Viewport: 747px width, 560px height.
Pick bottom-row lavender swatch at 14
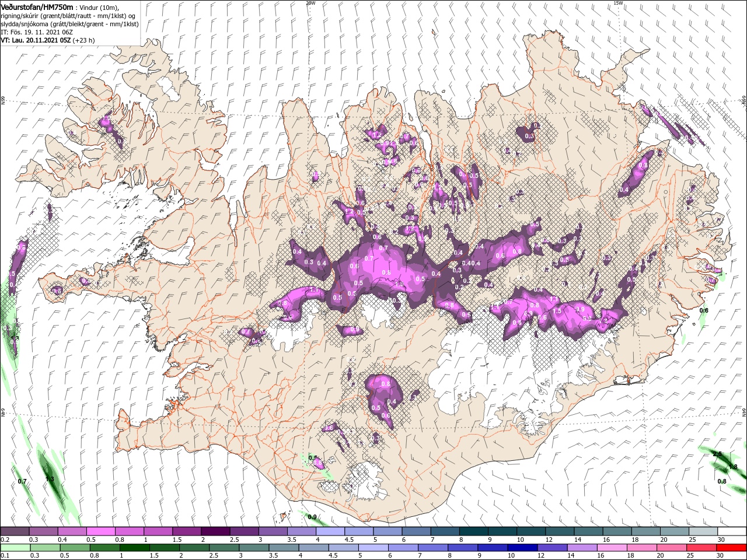tap(582, 548)
